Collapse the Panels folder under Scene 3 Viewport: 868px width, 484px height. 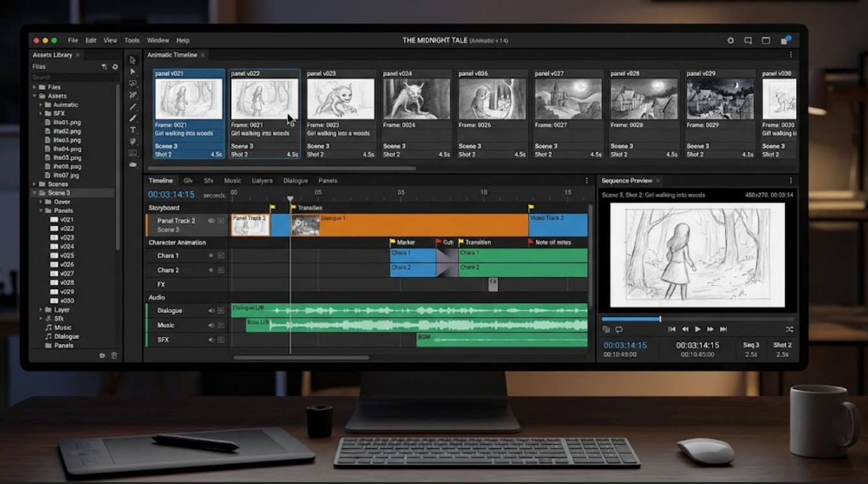click(41, 211)
